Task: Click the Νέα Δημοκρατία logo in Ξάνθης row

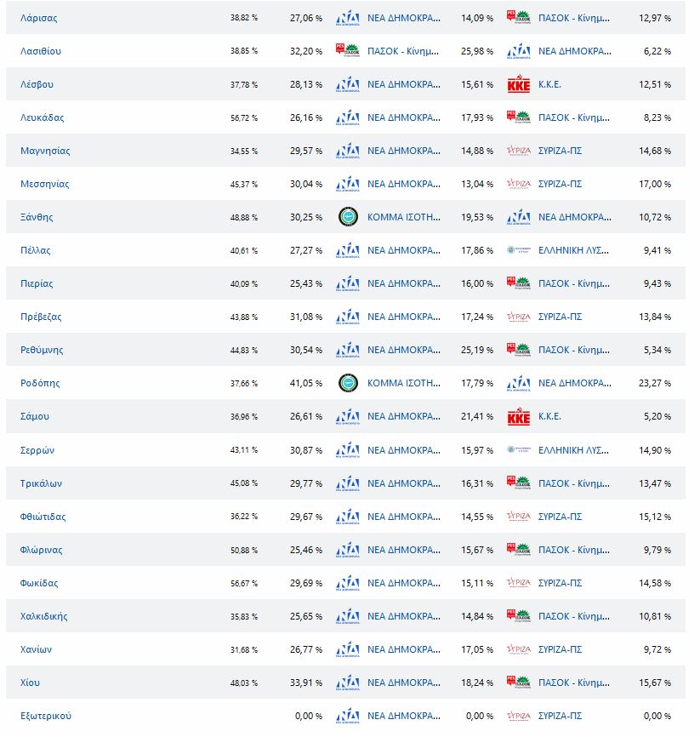Action: pos(518,217)
